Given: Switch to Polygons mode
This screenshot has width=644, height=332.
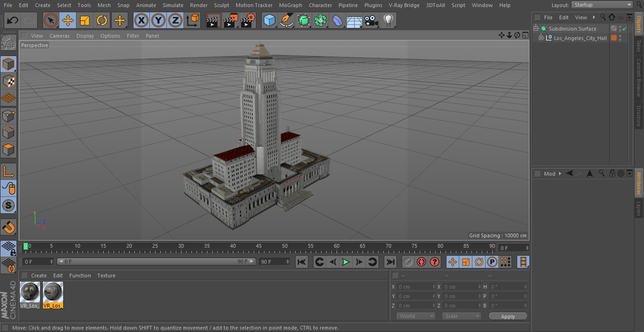Looking at the screenshot, I should pyautogui.click(x=8, y=150).
